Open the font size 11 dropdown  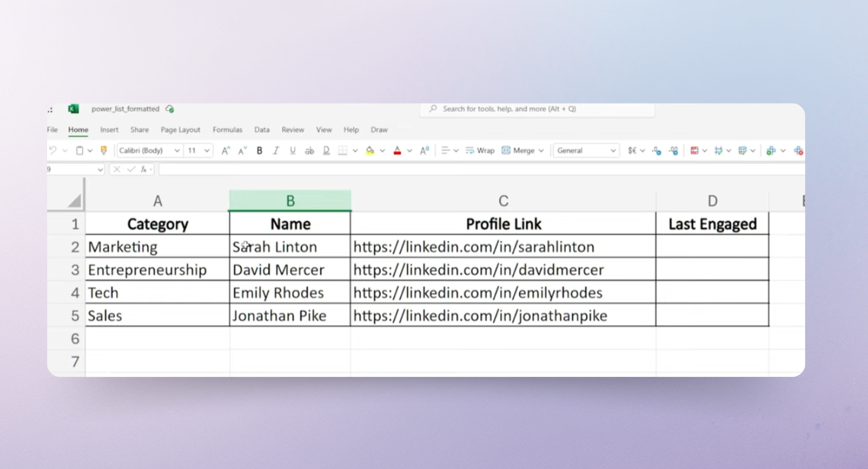(x=207, y=150)
